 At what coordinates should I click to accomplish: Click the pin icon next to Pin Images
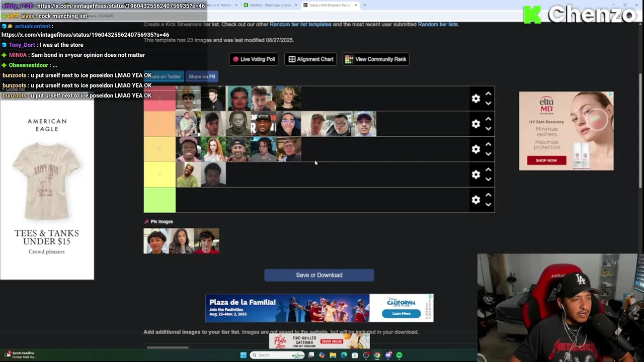click(x=146, y=222)
